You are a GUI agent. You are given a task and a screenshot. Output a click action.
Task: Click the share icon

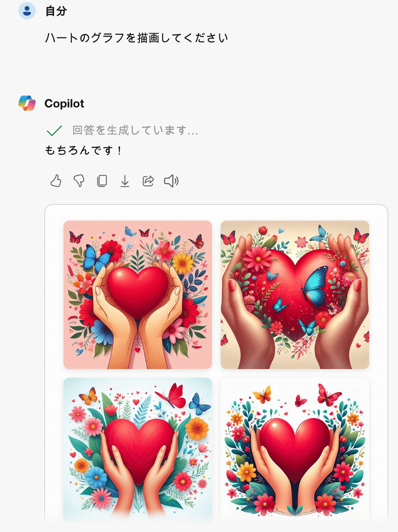pos(148,181)
